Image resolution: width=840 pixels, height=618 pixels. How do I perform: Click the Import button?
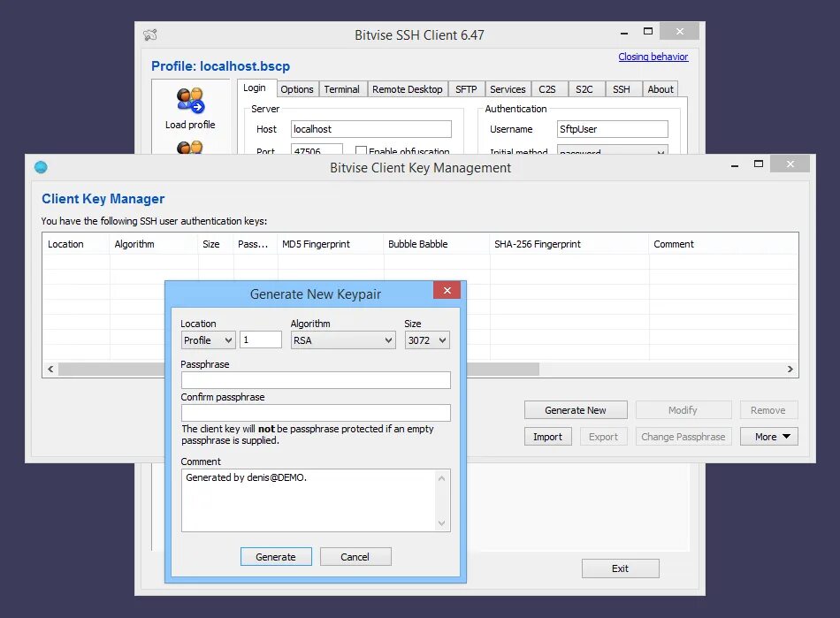tap(547, 437)
